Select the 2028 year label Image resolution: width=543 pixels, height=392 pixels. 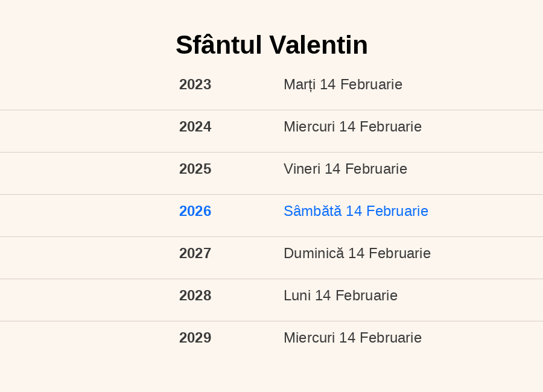pos(195,296)
